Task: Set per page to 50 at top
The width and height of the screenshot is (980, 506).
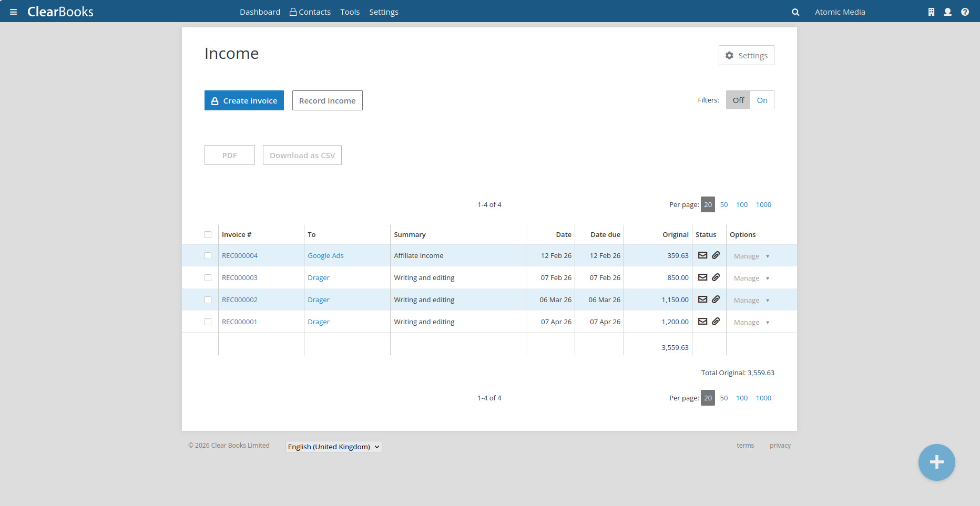Action: (x=724, y=204)
